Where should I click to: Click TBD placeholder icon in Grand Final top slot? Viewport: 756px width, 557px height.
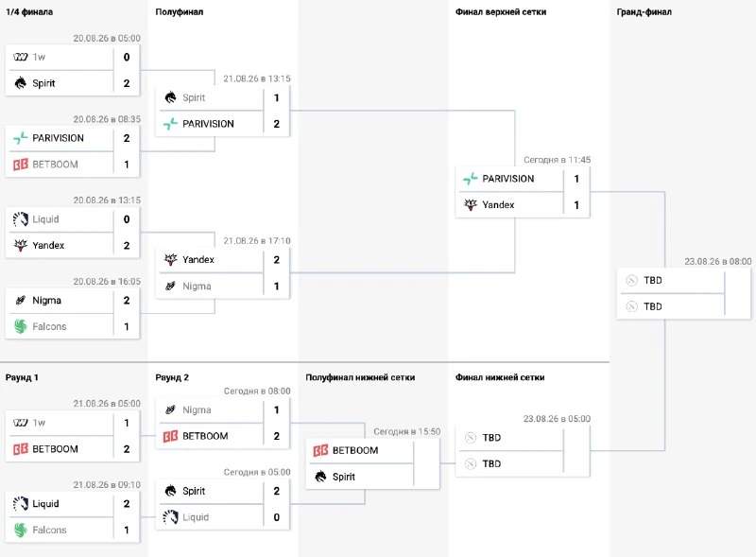tap(631, 281)
